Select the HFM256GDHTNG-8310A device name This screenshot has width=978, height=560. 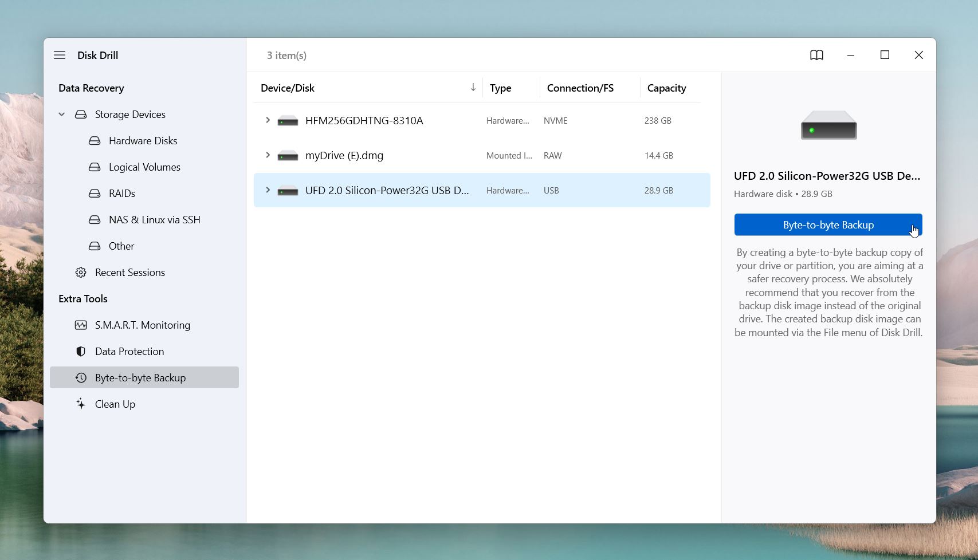click(x=364, y=121)
